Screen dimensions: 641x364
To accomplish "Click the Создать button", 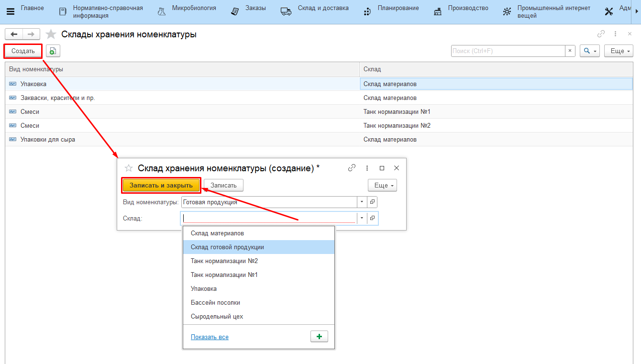I will click(23, 51).
